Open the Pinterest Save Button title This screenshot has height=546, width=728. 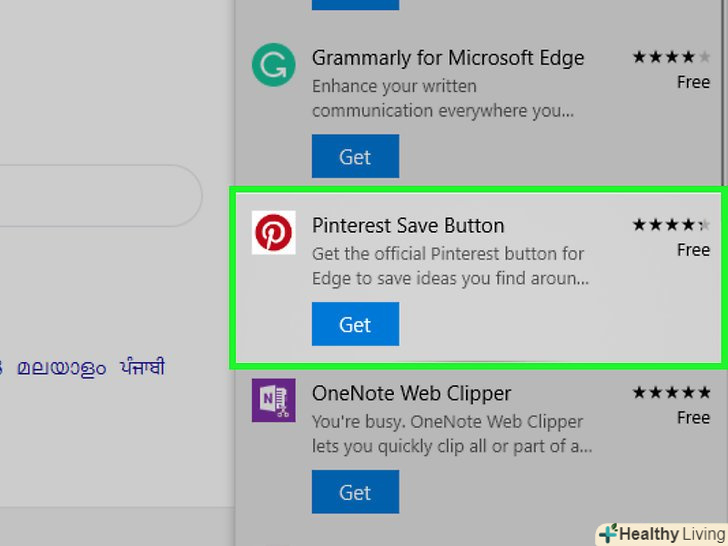[408, 225]
